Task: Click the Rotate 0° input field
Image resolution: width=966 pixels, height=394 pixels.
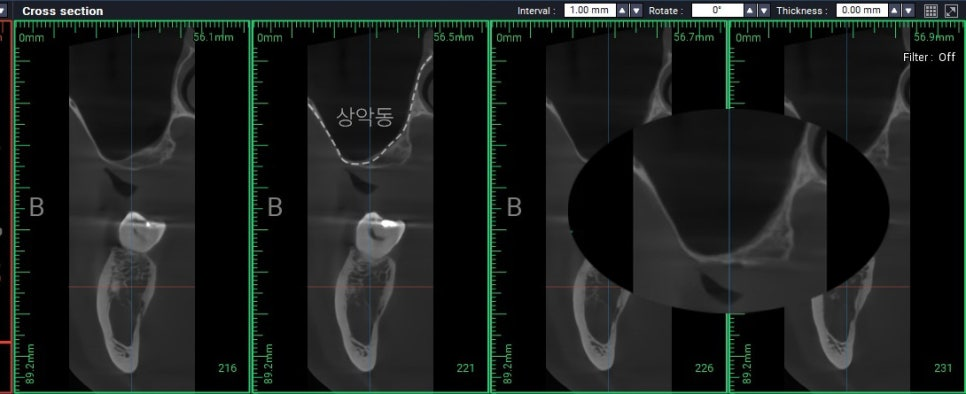Action: point(717,10)
